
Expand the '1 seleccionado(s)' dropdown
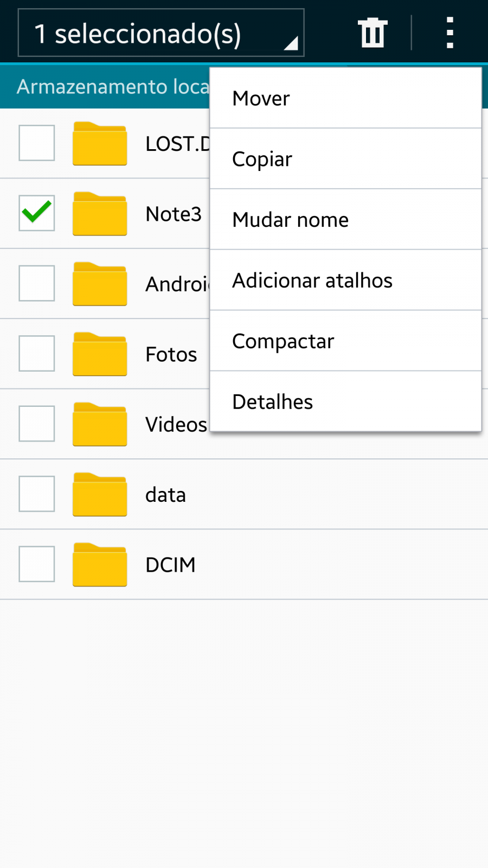coord(161,33)
